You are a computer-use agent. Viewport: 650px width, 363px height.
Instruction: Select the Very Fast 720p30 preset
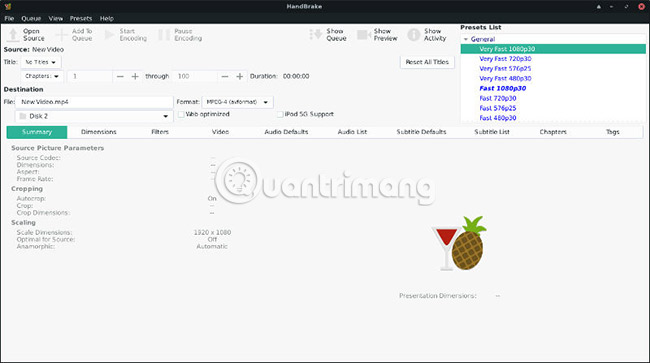point(505,59)
